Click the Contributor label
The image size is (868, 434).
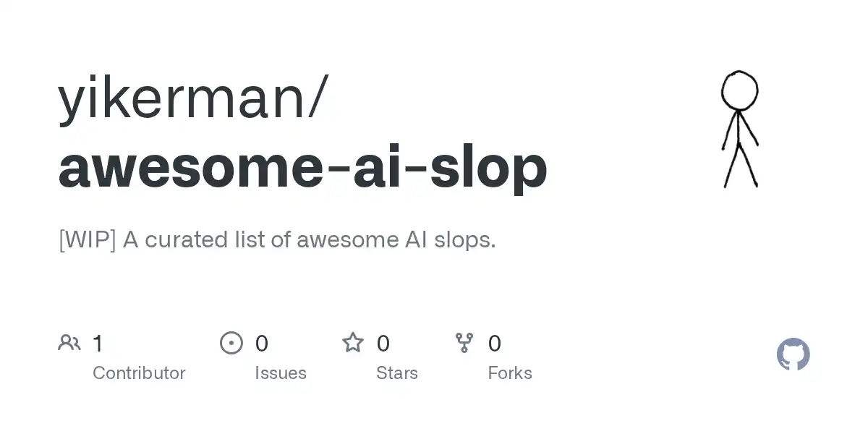(139, 373)
